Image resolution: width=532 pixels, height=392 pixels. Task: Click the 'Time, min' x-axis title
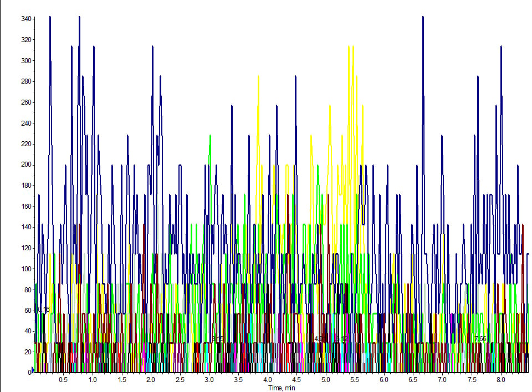(x=282, y=388)
